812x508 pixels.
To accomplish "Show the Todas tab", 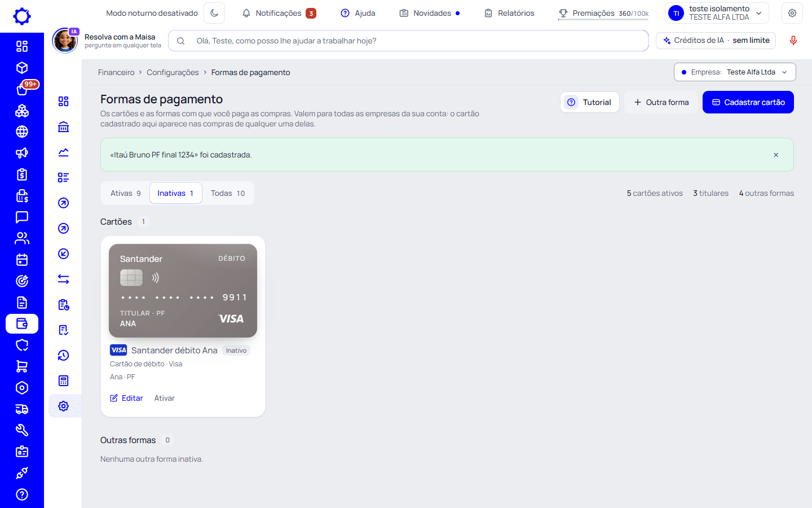I will click(228, 193).
